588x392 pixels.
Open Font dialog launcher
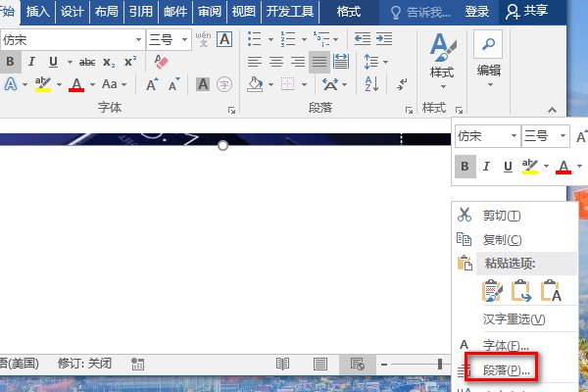pos(231,110)
